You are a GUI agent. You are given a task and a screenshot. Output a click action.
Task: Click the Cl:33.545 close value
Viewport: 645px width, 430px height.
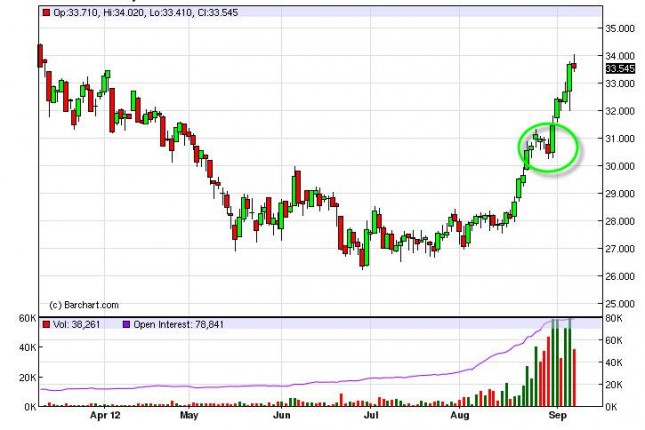[x=218, y=13]
